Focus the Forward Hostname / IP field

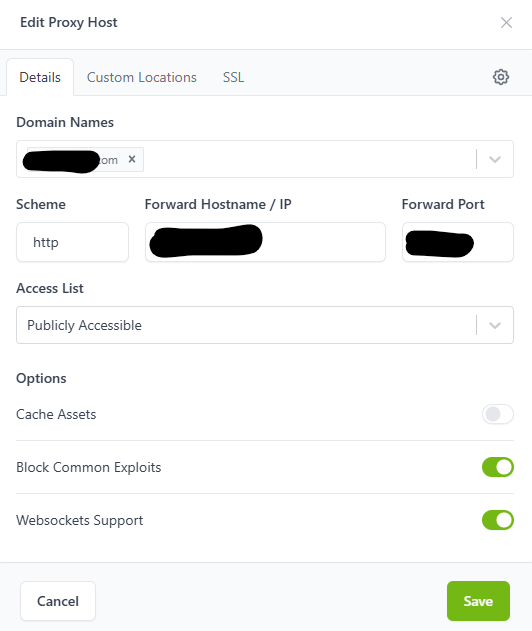265,242
